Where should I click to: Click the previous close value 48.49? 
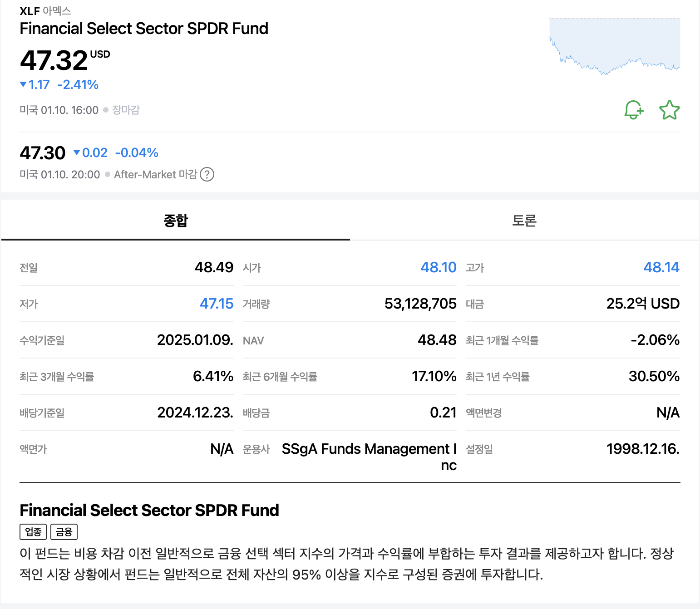tap(214, 267)
